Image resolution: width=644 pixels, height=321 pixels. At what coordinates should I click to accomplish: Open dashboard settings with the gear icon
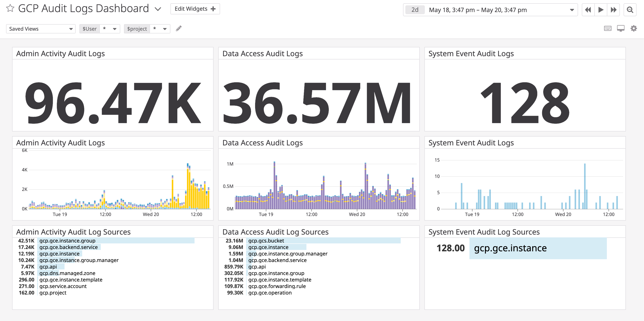(634, 28)
